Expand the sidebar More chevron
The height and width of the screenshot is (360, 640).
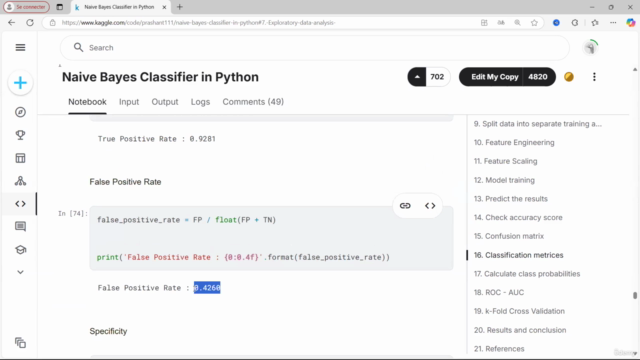[20, 272]
